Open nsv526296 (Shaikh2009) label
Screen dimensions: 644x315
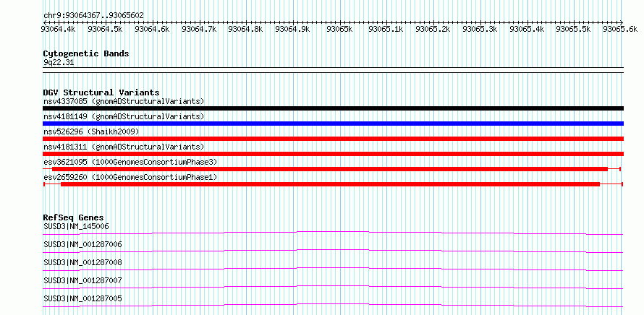[x=91, y=131]
